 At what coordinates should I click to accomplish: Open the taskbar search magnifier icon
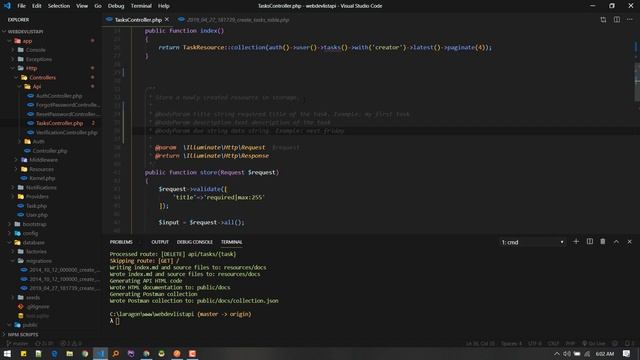(x=116, y=353)
